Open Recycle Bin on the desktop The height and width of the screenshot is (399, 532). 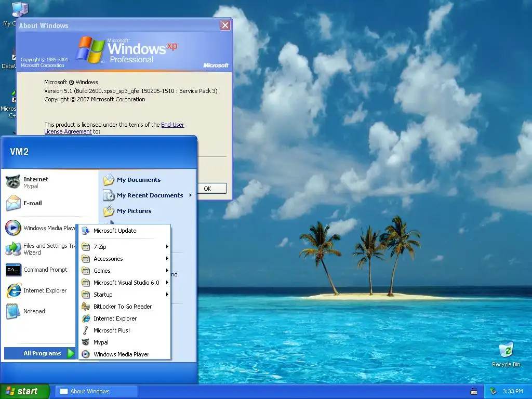coord(506,354)
